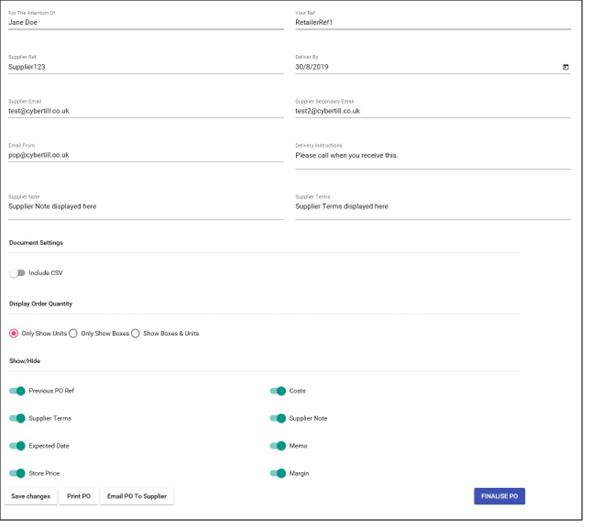The image size is (589, 527).
Task: Select the Only Show Boxes radio button
Action: pyautogui.click(x=73, y=334)
